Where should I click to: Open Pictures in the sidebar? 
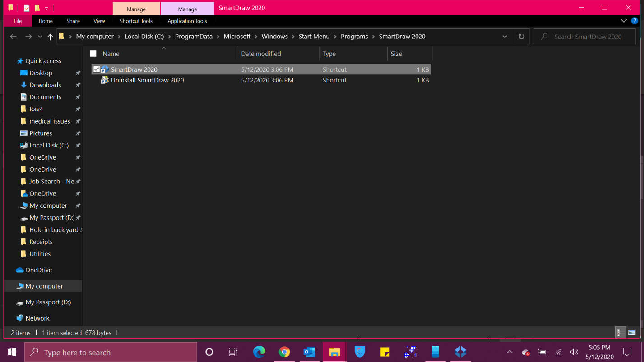pyautogui.click(x=41, y=133)
